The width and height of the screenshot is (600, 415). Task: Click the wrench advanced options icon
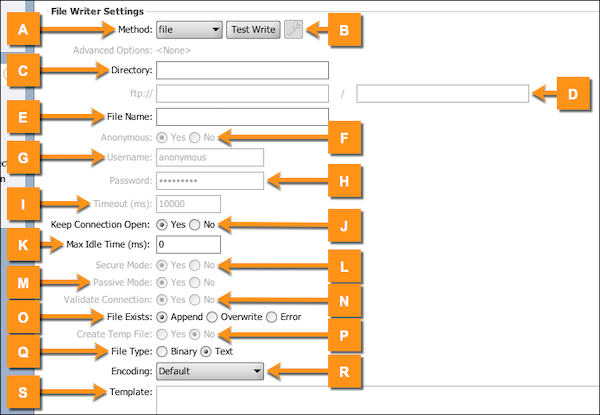click(293, 30)
